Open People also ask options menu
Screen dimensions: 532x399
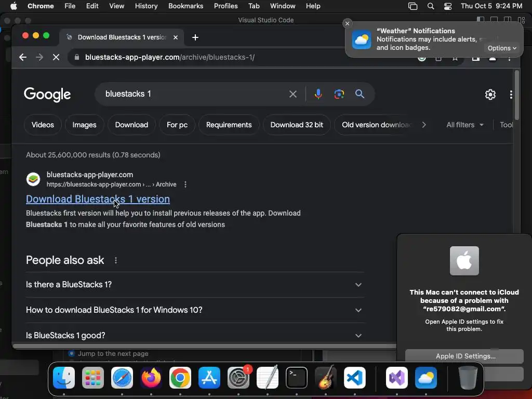116,260
